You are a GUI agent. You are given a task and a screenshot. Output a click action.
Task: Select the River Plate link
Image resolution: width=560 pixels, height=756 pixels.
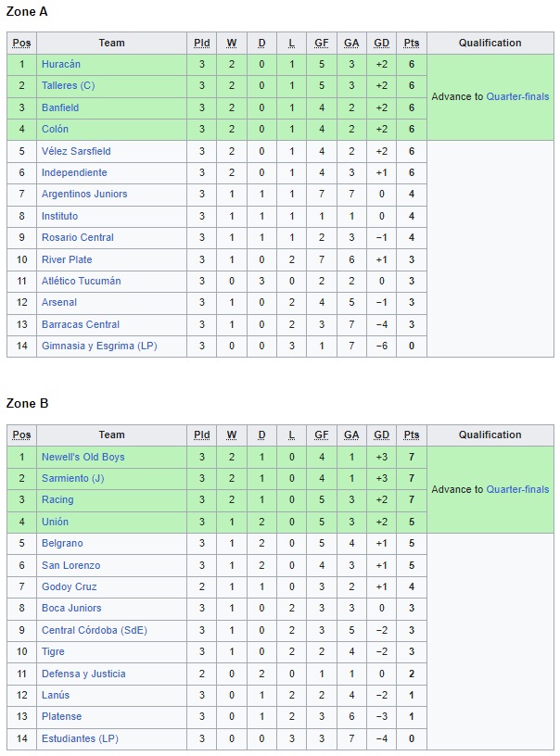[67, 259]
